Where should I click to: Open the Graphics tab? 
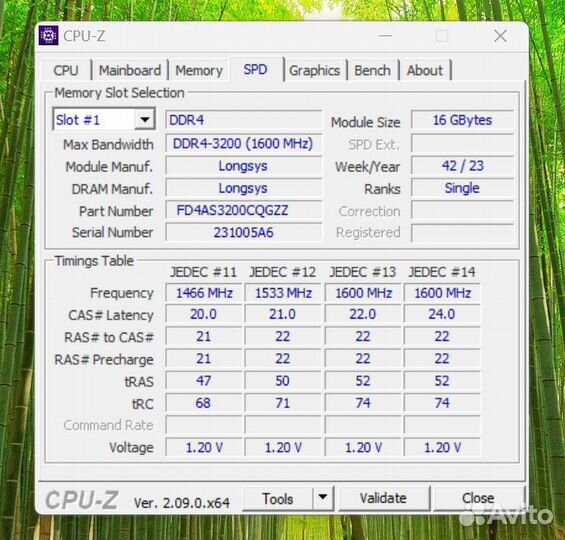tap(315, 70)
